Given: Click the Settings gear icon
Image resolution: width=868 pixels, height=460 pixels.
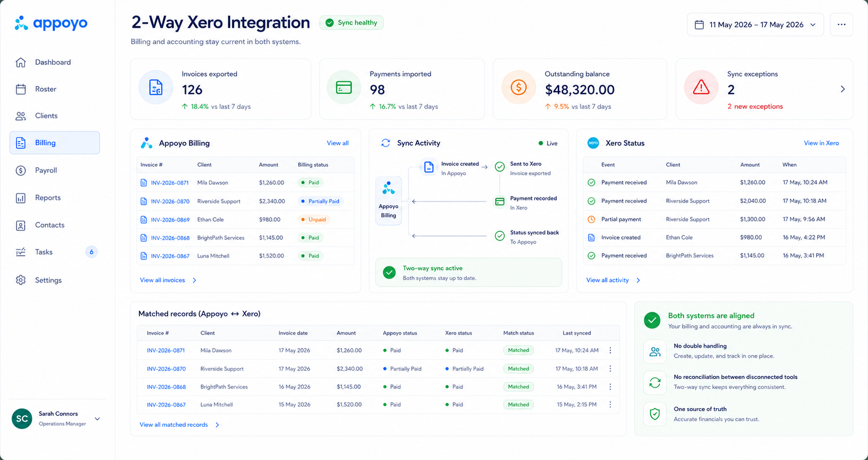Looking at the screenshot, I should click(x=21, y=280).
